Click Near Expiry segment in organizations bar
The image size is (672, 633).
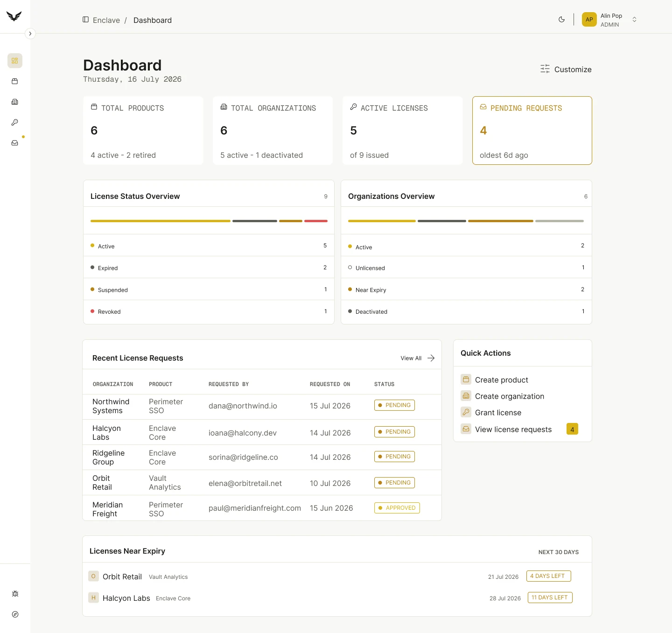tap(501, 221)
